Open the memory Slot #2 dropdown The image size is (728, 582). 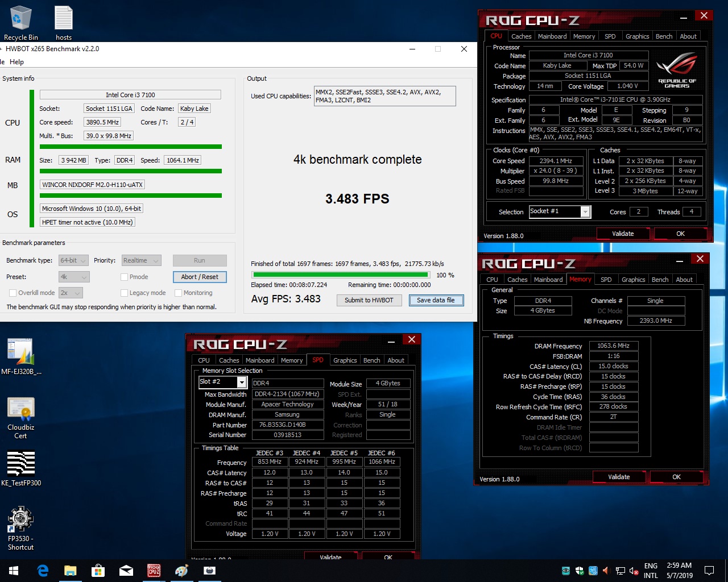222,382
